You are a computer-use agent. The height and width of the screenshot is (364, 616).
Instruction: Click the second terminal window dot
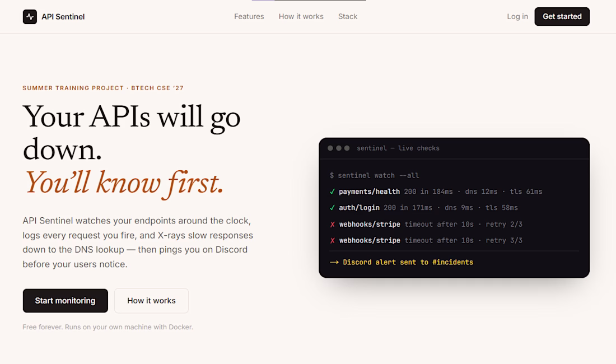tap(339, 148)
